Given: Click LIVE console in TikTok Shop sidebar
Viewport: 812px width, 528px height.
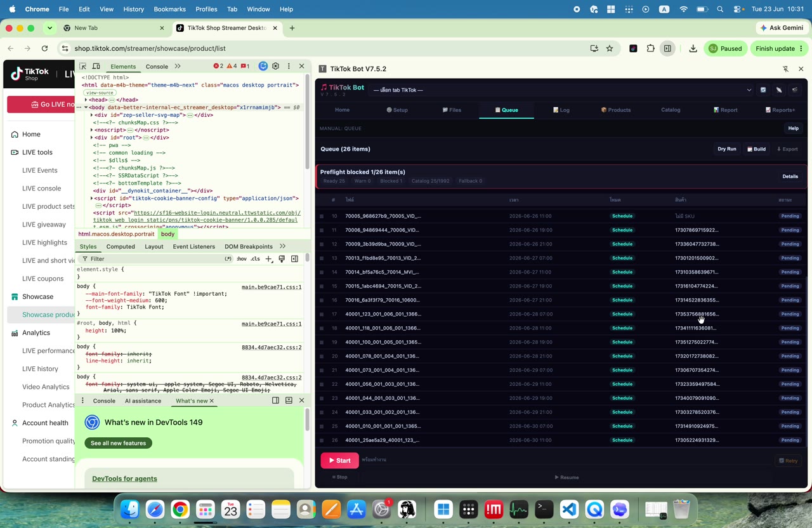Looking at the screenshot, I should pos(41,188).
